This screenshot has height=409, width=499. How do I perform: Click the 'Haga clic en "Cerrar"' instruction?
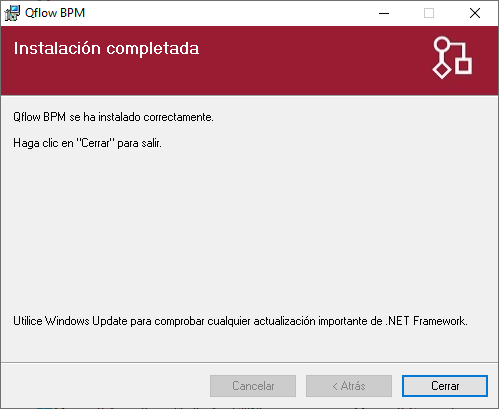pos(87,143)
